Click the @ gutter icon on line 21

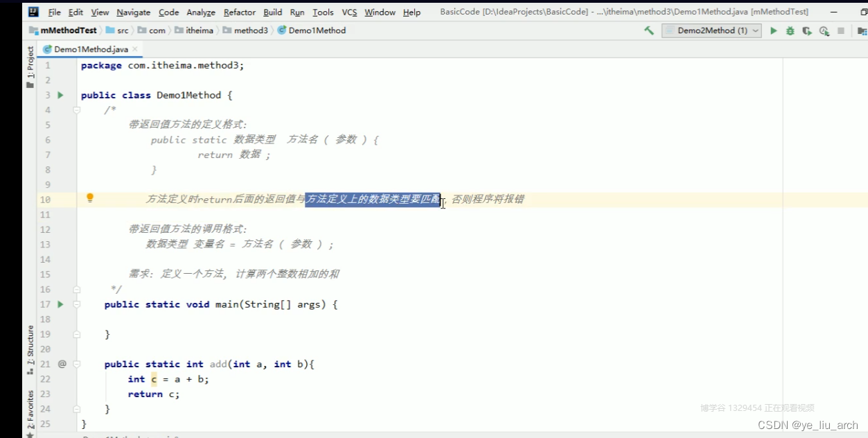(x=62, y=364)
